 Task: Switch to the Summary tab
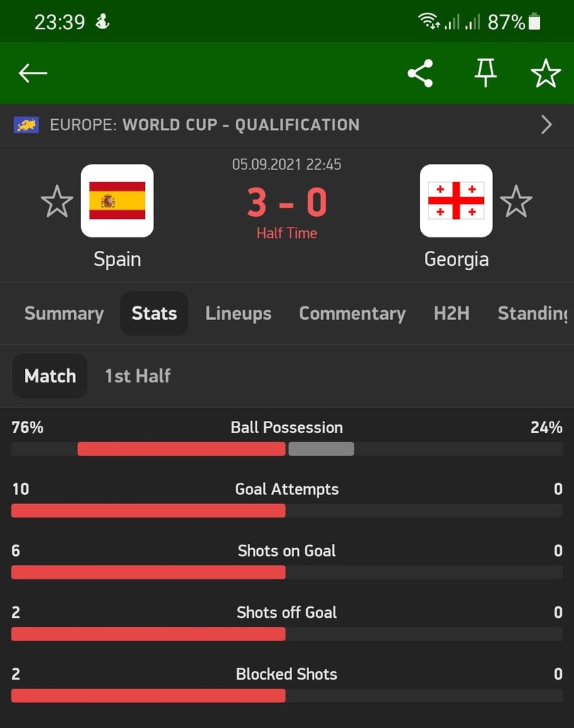pyautogui.click(x=64, y=314)
